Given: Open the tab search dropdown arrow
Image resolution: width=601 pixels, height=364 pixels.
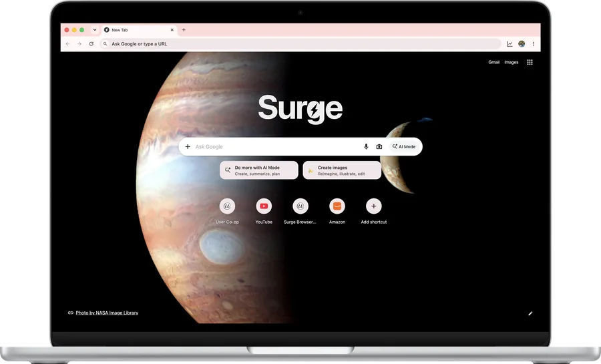Looking at the screenshot, I should [95, 30].
